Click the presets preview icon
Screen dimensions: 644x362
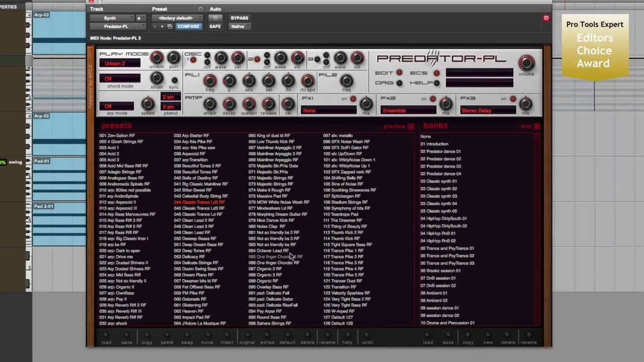(x=411, y=127)
